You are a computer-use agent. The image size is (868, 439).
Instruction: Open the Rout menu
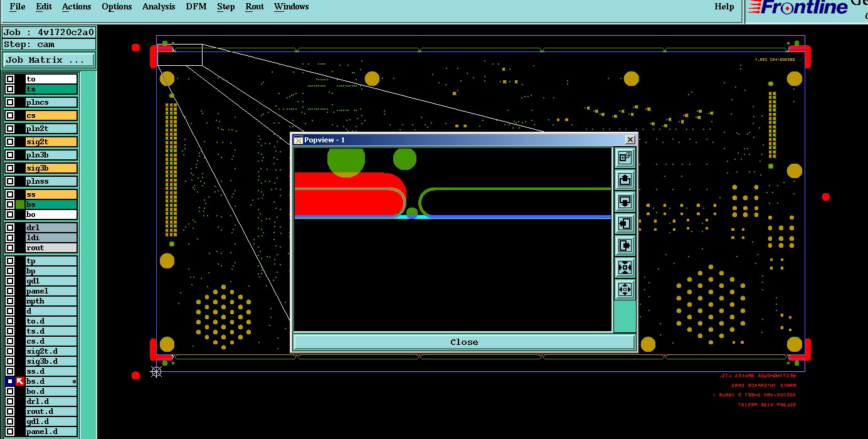pos(255,7)
